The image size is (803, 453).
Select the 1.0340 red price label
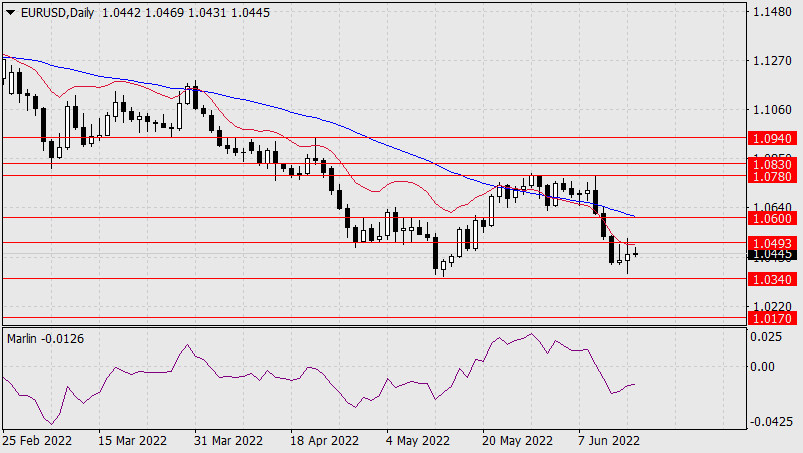tap(772, 279)
